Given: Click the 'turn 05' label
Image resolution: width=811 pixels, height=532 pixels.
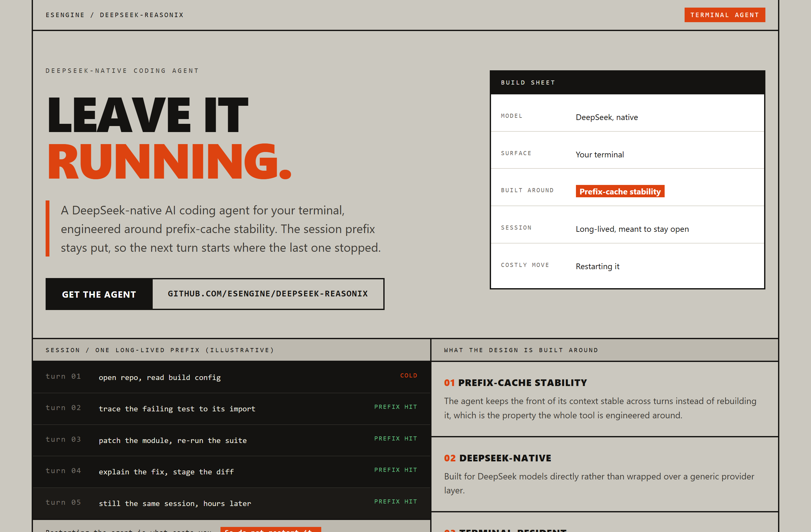Looking at the screenshot, I should (x=63, y=502).
